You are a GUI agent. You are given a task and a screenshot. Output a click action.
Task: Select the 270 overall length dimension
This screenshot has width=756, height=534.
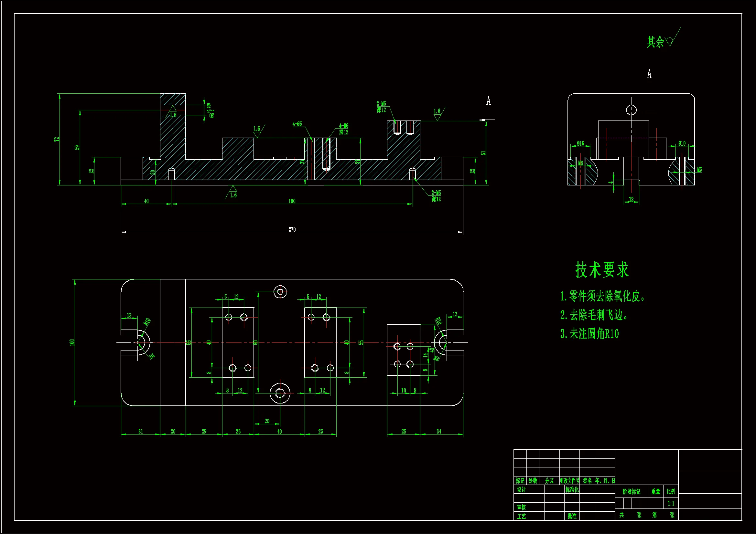click(x=292, y=230)
